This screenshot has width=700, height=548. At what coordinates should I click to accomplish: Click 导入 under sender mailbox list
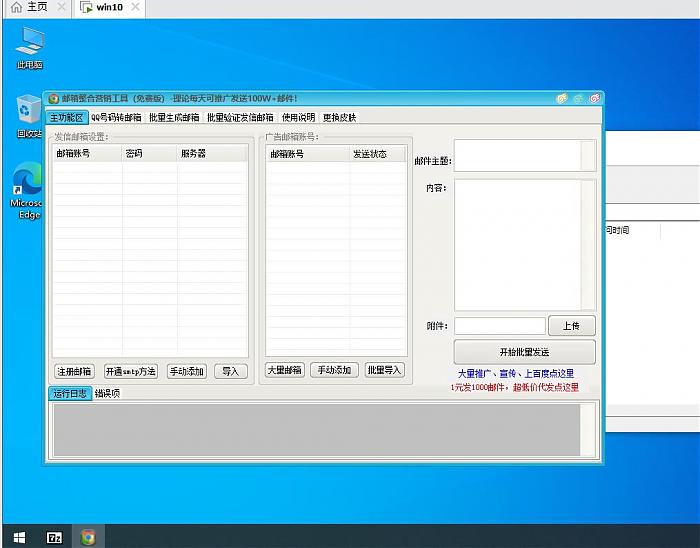click(231, 371)
